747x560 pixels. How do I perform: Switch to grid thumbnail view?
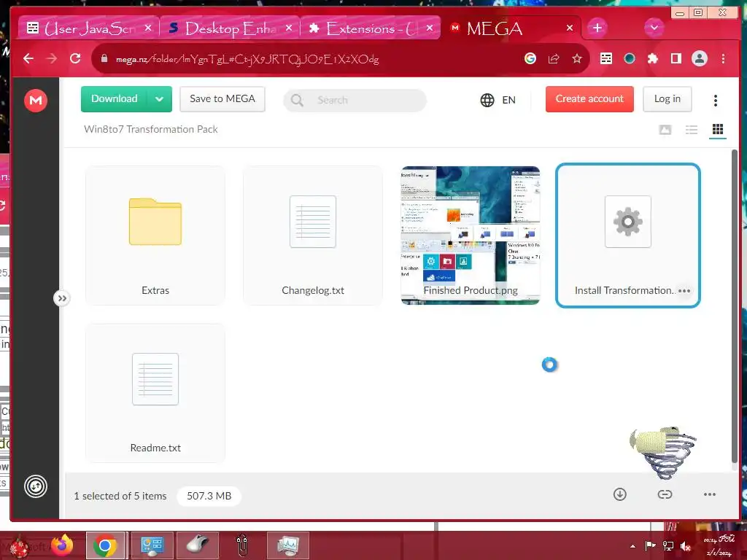(718, 130)
